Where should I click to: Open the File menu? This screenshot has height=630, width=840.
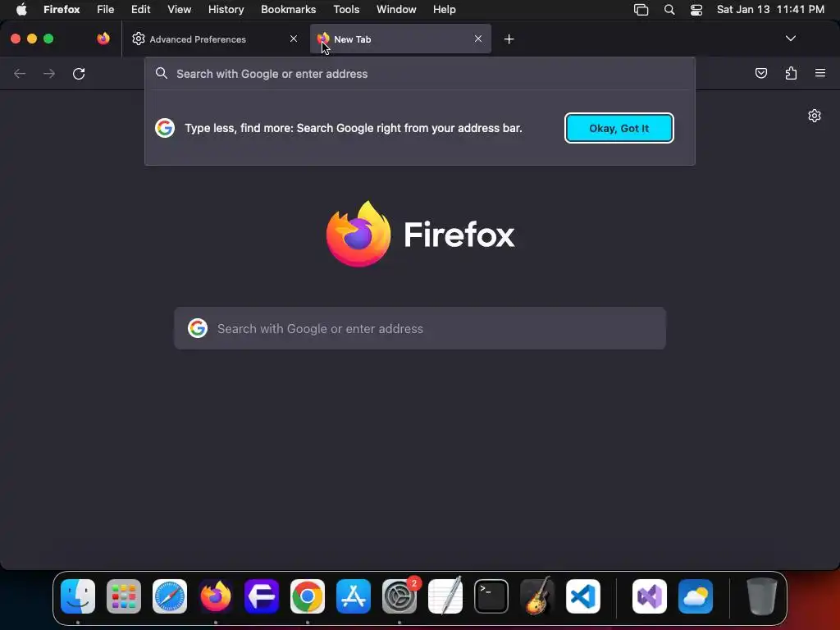[106, 9]
